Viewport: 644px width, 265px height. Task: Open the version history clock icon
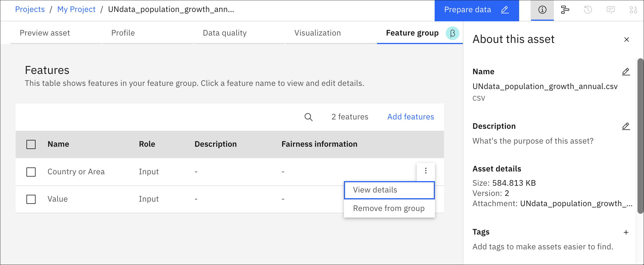(588, 10)
